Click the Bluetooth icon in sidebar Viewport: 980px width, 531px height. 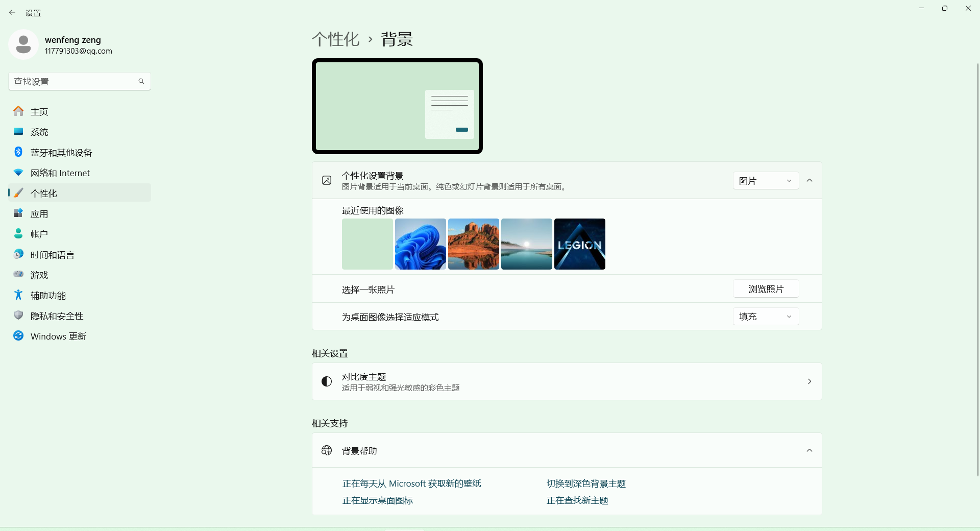(18, 152)
